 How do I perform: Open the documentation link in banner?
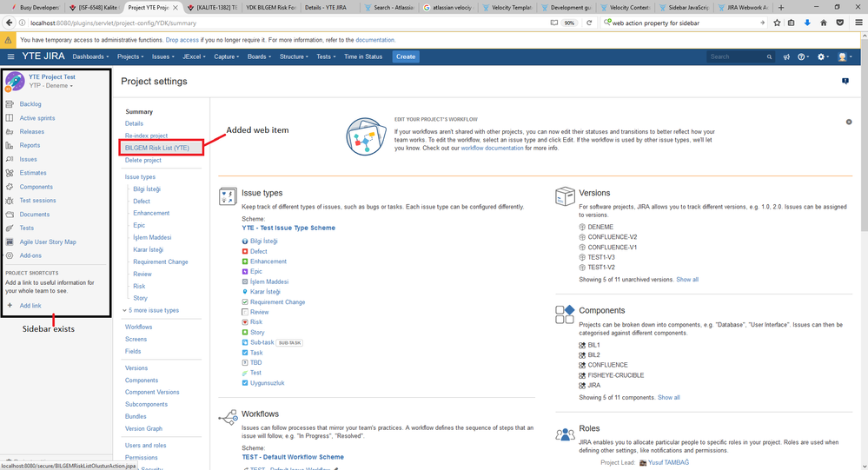point(374,40)
